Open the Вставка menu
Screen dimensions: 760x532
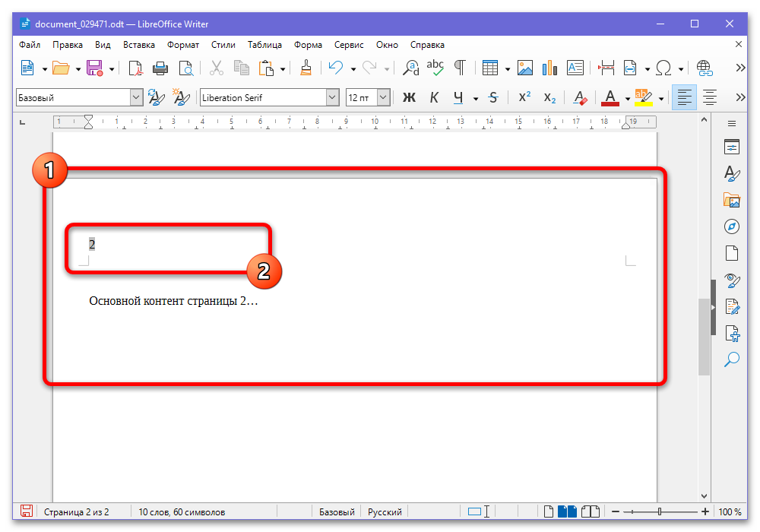(139, 45)
